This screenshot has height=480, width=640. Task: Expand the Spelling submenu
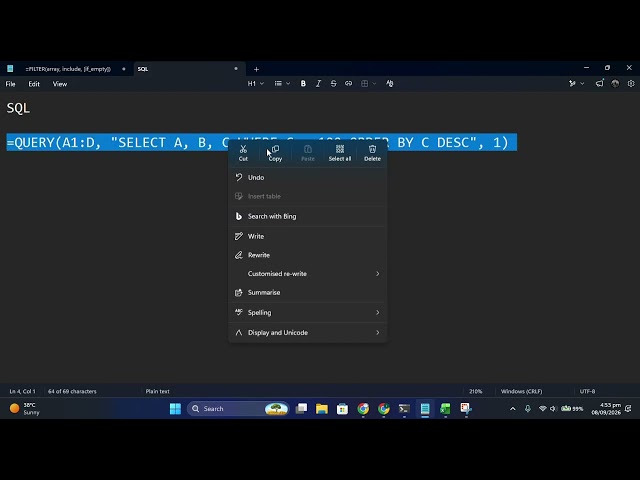(x=308, y=313)
